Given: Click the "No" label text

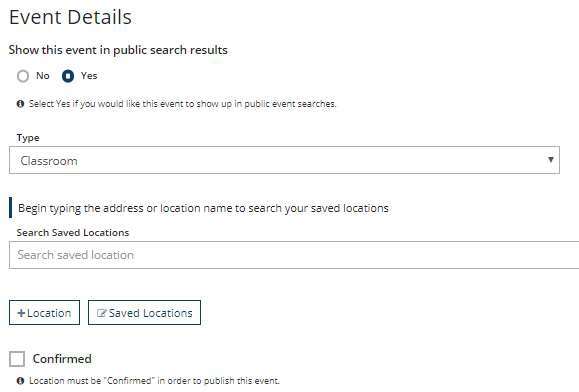Looking at the screenshot, I should click(x=43, y=76).
